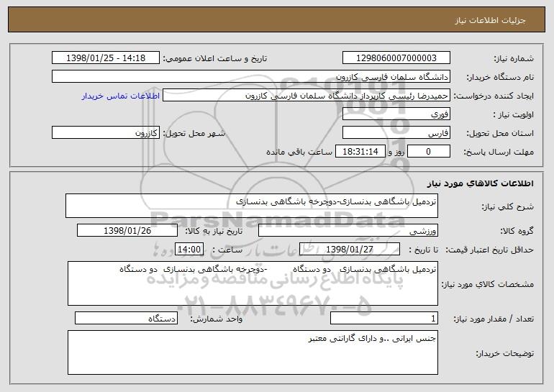Click the label مهلت ارسال پاسخ
554x392 pixels.
point(499,152)
